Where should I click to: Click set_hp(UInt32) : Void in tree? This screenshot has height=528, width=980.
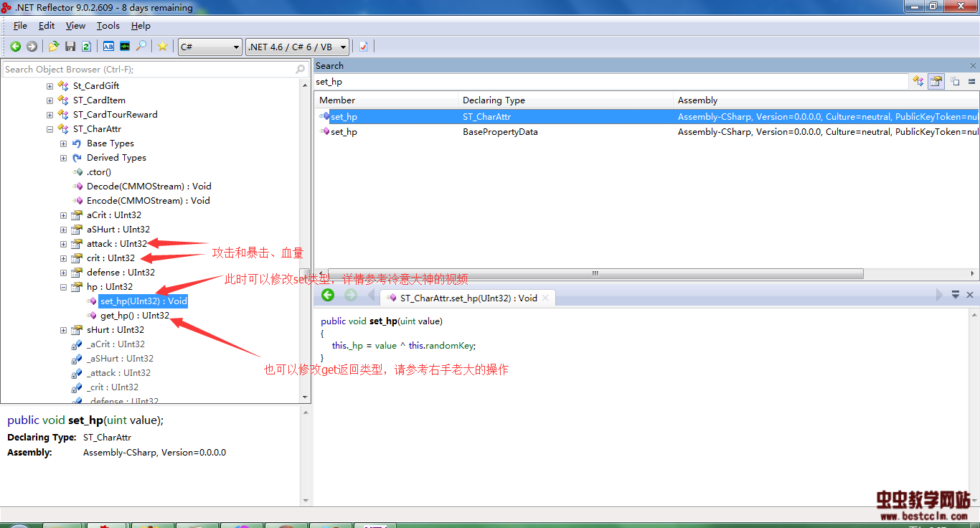143,301
